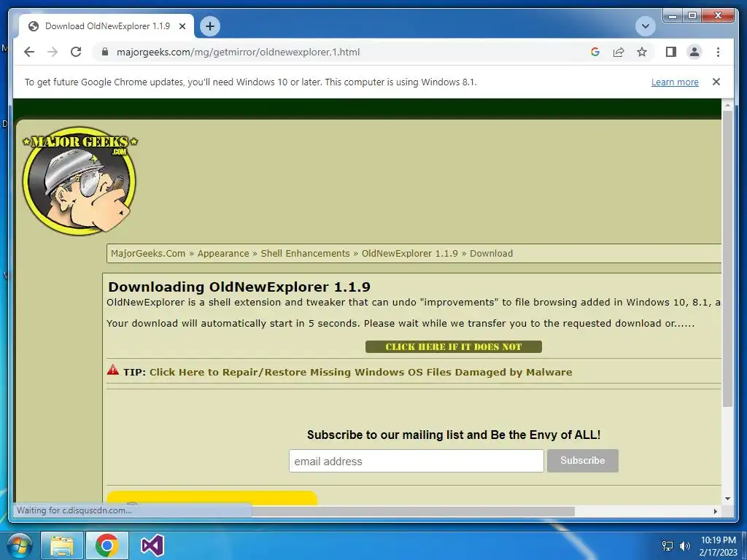Click the red warning triangle icon
This screenshot has height=560, width=747.
pos(113,370)
